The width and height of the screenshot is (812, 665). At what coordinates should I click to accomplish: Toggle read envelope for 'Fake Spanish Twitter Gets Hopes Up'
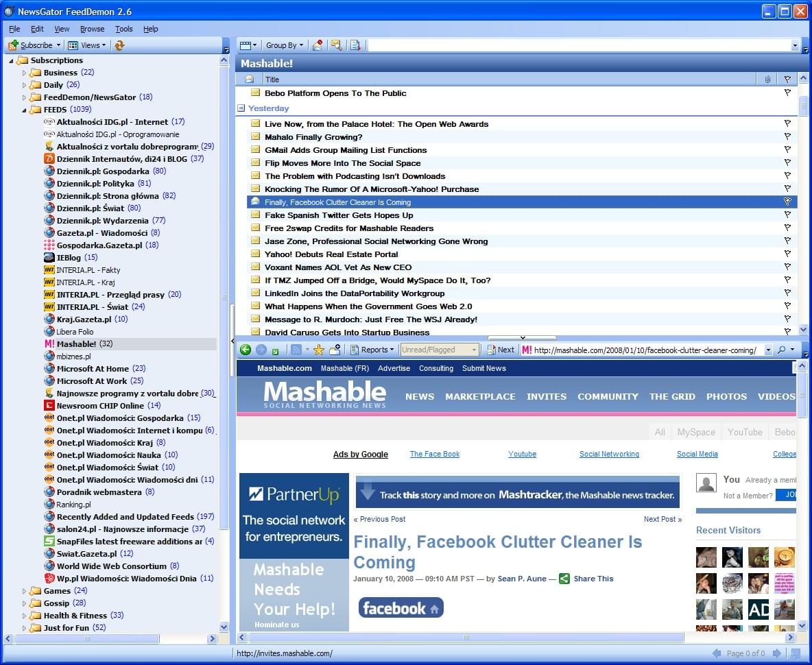255,215
